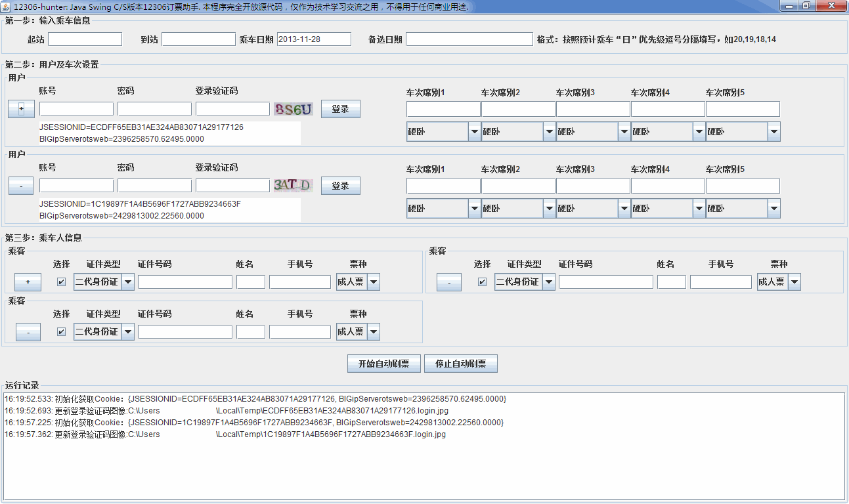Click second user's login captcha image 3AT
The height and width of the screenshot is (504, 849).
[294, 185]
